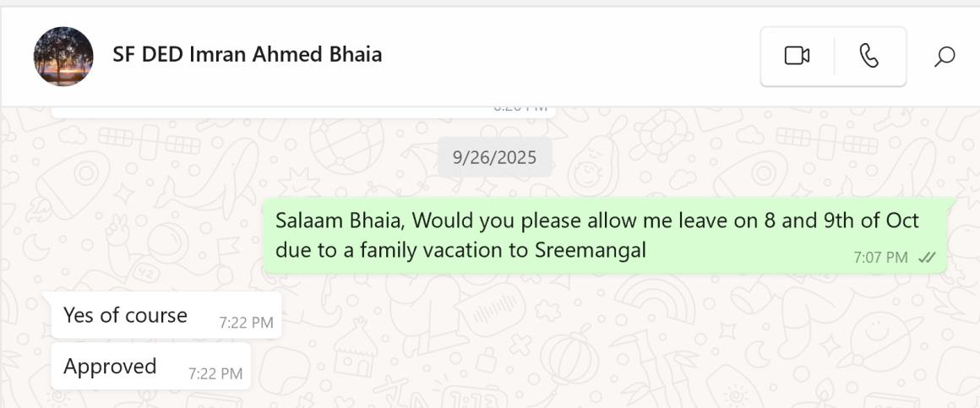Select the "Approved" message
The width and height of the screenshot is (980, 408).
pos(110,366)
